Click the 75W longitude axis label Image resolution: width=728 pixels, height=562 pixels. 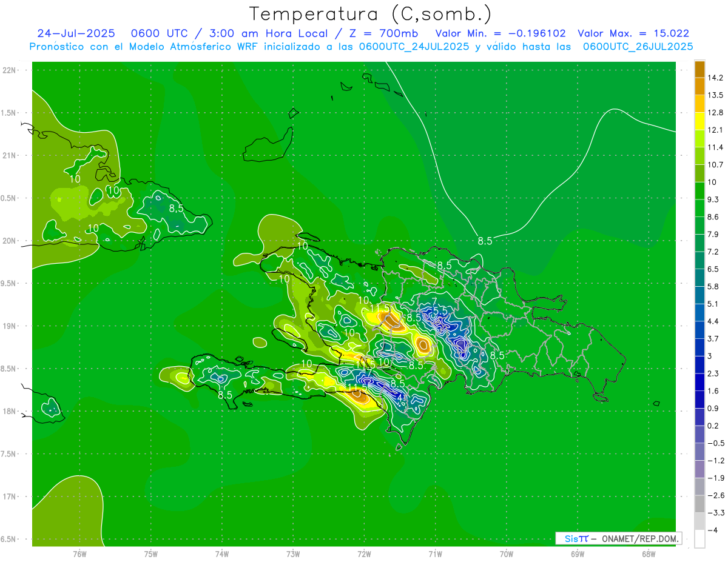151,554
